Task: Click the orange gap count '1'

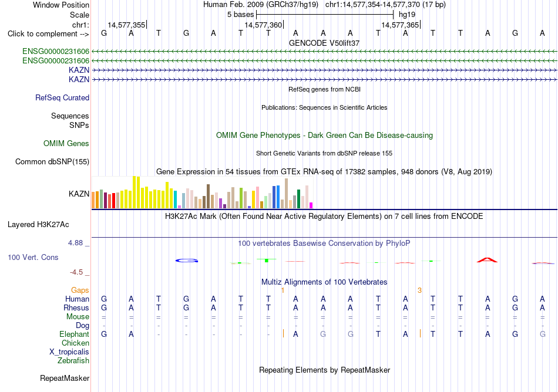Action: point(283,290)
